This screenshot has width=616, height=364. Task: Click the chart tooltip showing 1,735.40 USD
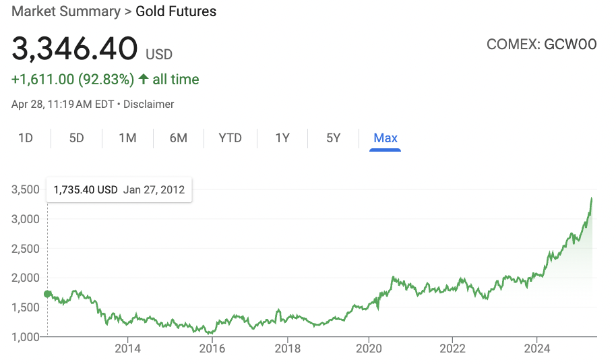[x=119, y=190]
